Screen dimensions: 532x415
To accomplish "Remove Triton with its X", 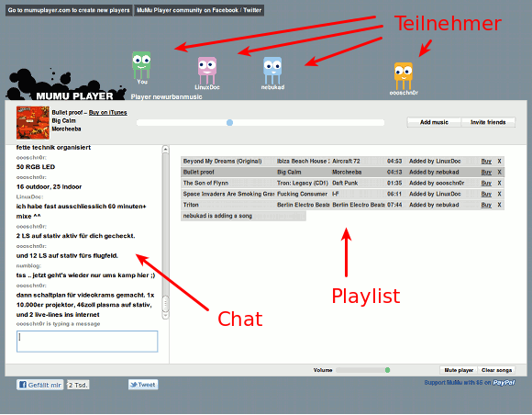I will (499, 205).
